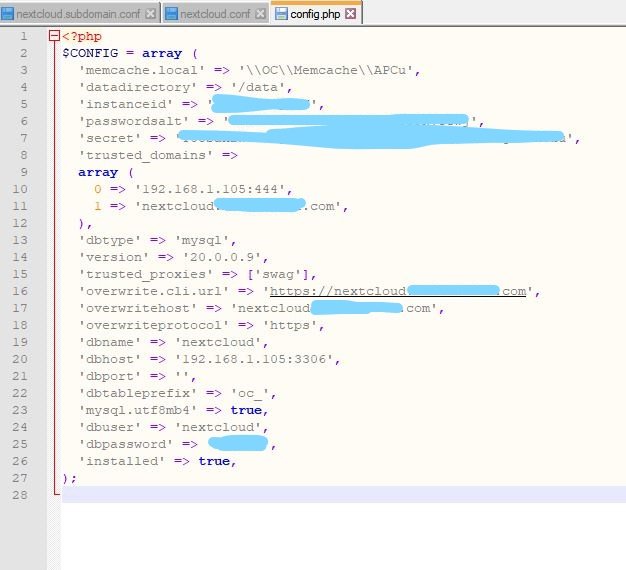Click '20.0.0.9' version value
The width and height of the screenshot is (626, 570).
pyautogui.click(x=222, y=257)
